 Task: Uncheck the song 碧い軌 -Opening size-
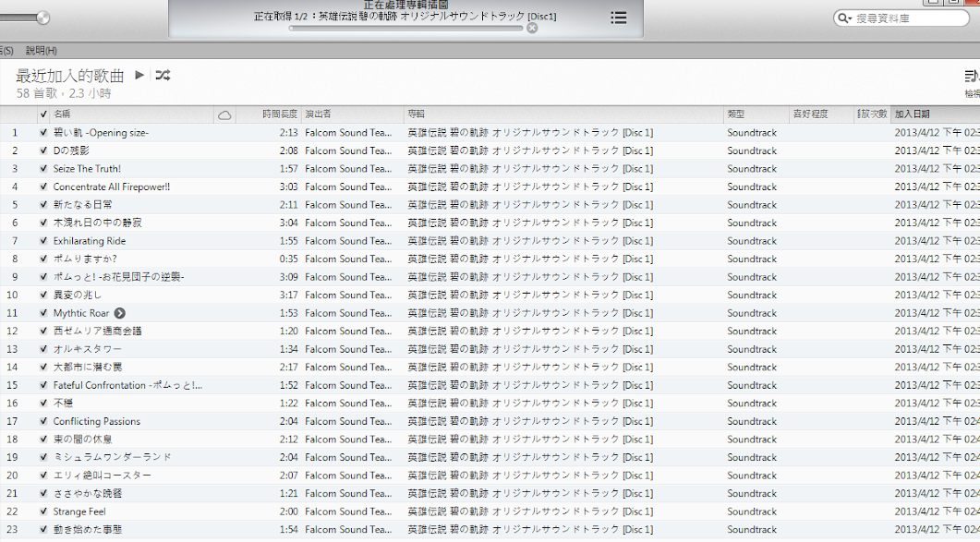click(x=43, y=133)
